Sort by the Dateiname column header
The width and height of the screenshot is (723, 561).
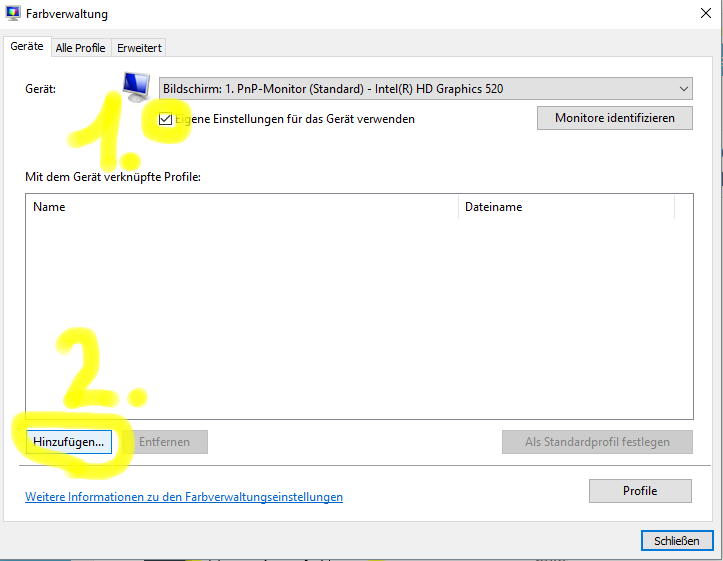(566, 207)
